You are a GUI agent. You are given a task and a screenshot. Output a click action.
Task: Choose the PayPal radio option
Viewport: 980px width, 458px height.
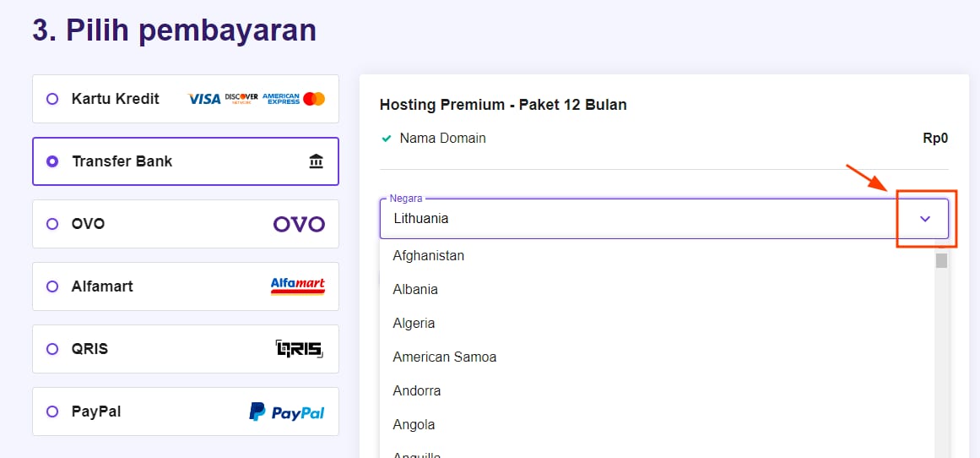pos(52,412)
